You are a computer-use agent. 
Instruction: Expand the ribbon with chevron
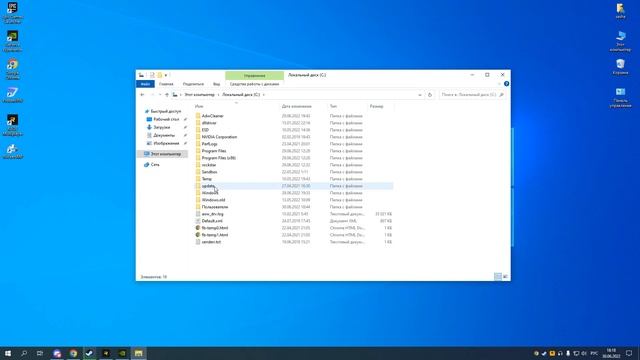tap(499, 84)
